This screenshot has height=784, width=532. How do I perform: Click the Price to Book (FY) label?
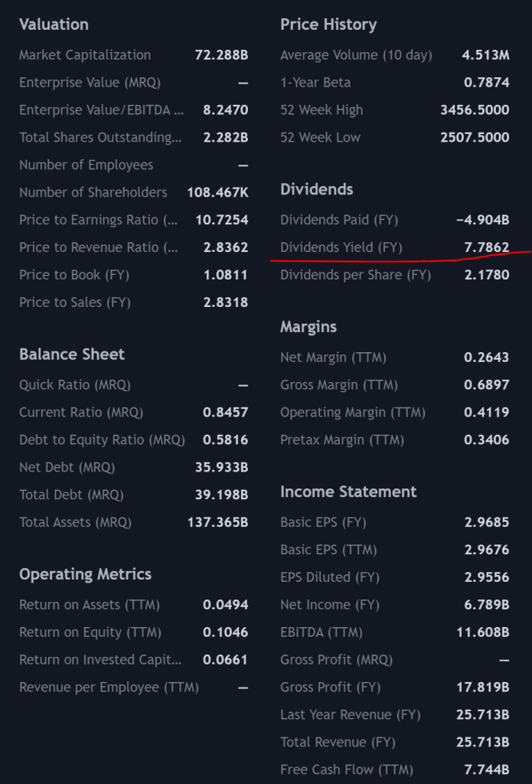pos(74,275)
